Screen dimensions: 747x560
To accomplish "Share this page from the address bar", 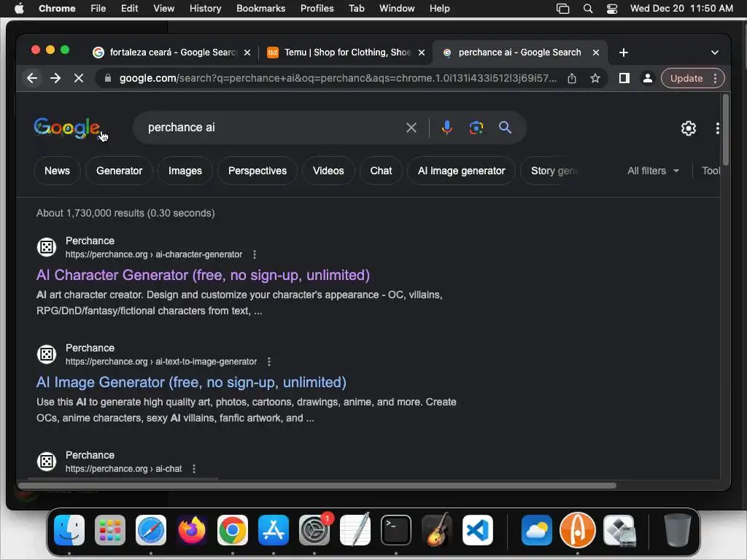I will point(572,78).
